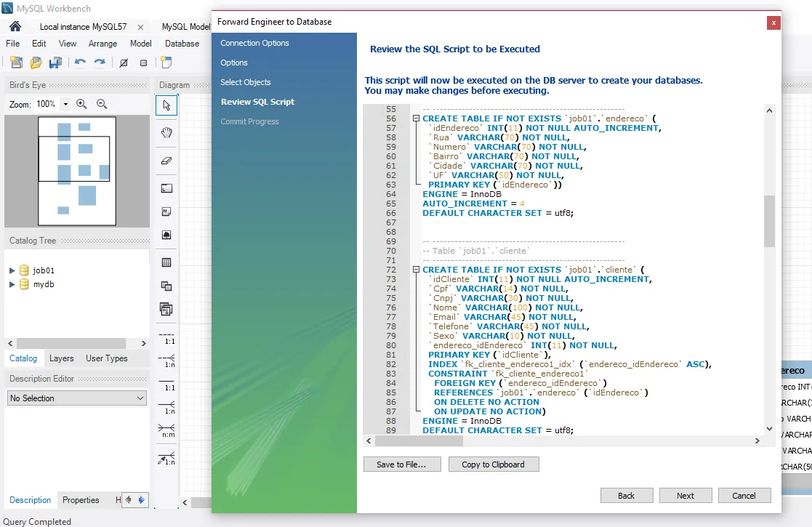Close the Forward Engineer dialog
The width and height of the screenshot is (812, 527).
(773, 23)
